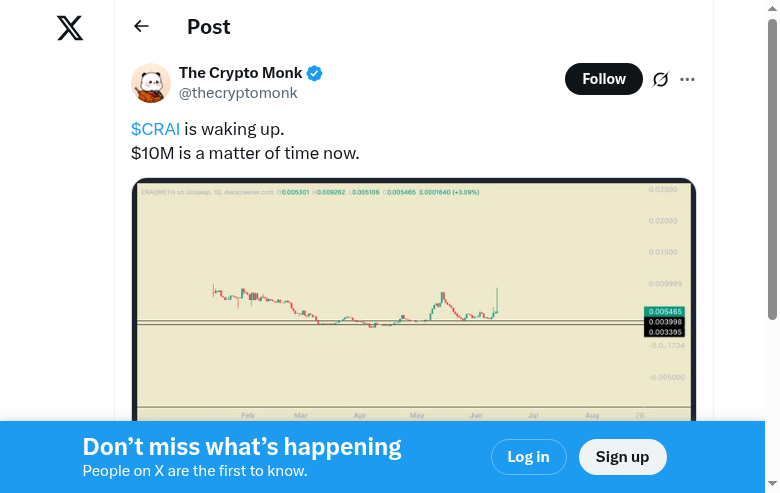Open the @thecryptomonk handle link
Image resolution: width=780 pixels, height=493 pixels.
click(238, 93)
